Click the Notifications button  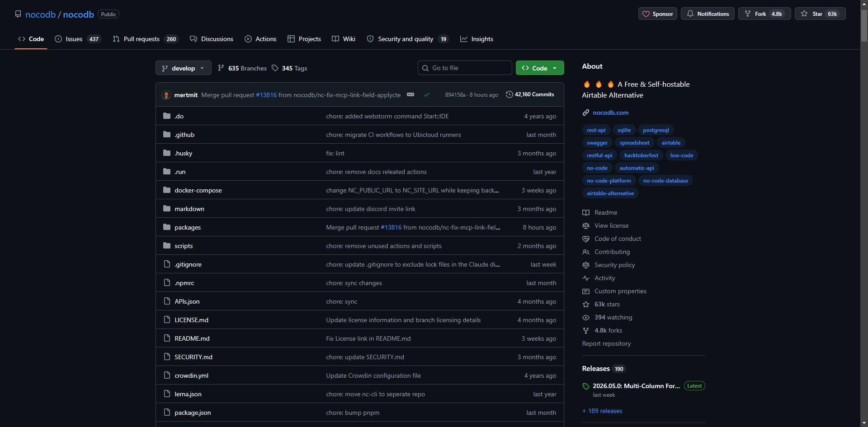[x=708, y=14]
